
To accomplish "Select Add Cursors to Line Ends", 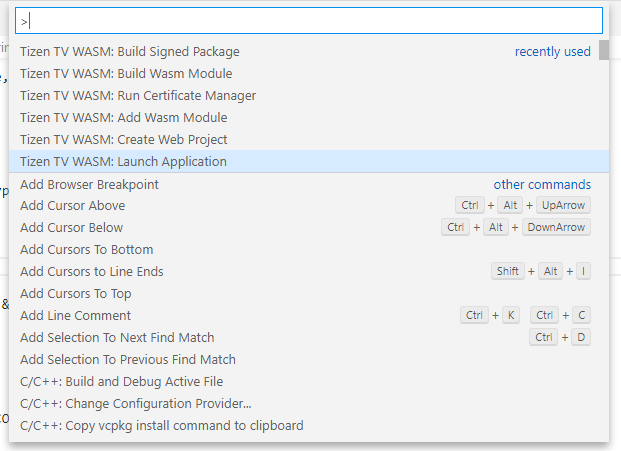I will click(x=309, y=272).
